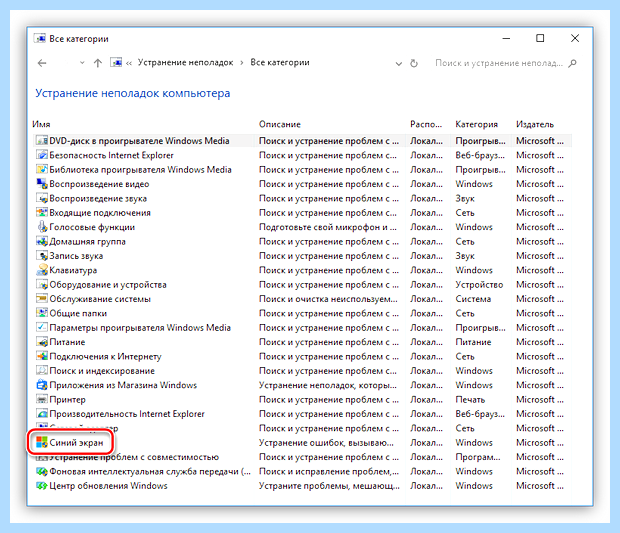The width and height of the screenshot is (620, 533).
Task: Sort by the Распо... column header
Action: 426,124
